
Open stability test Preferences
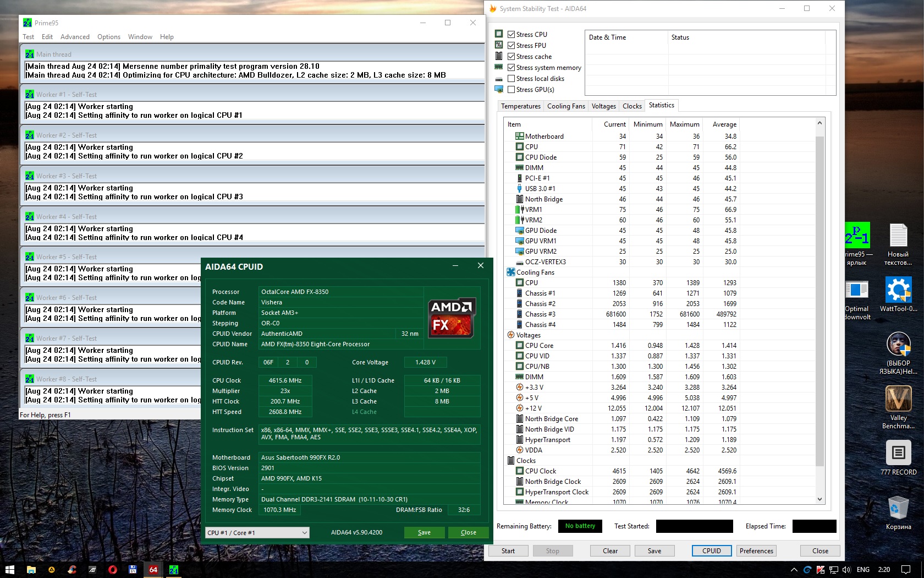(x=756, y=551)
